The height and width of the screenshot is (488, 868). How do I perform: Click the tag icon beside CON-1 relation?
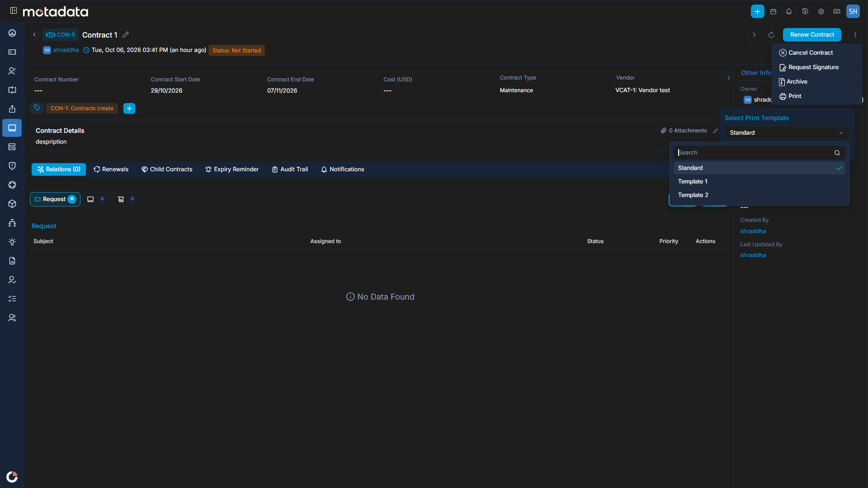(x=37, y=108)
